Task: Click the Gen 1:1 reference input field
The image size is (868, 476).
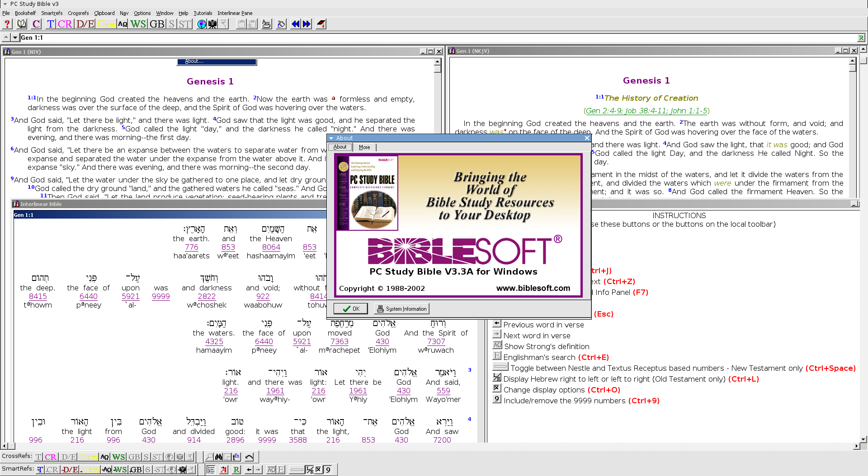Action: point(439,37)
